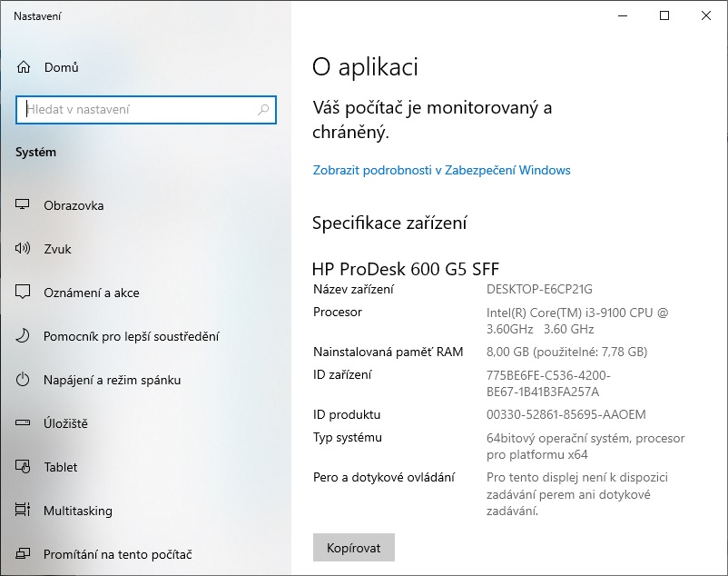Minimize the Nastavení window
This screenshot has height=576, width=728.
623,15
